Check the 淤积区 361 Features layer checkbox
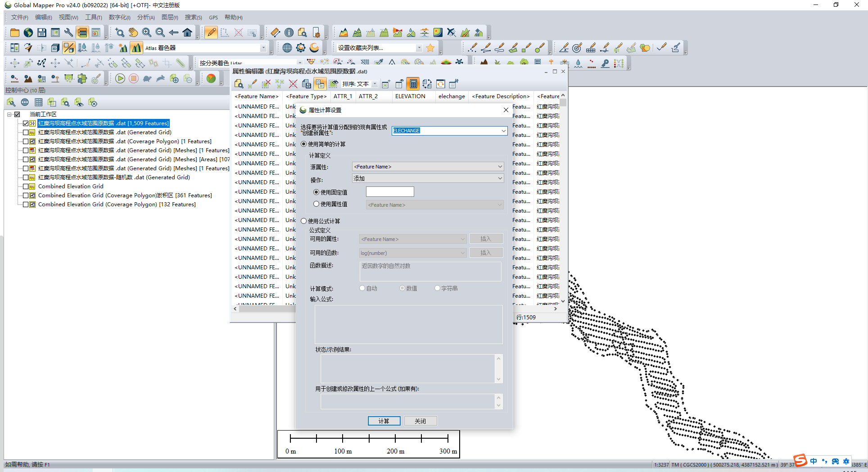 click(x=26, y=195)
